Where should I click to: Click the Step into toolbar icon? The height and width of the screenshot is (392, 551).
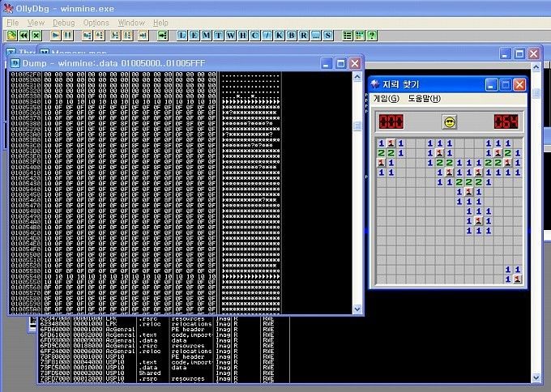click(88, 35)
